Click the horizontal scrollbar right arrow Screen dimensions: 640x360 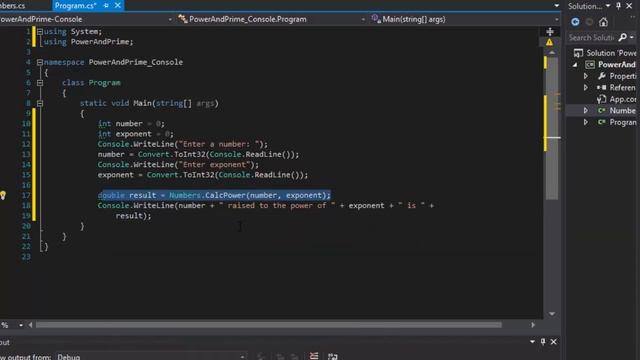[x=533, y=325]
